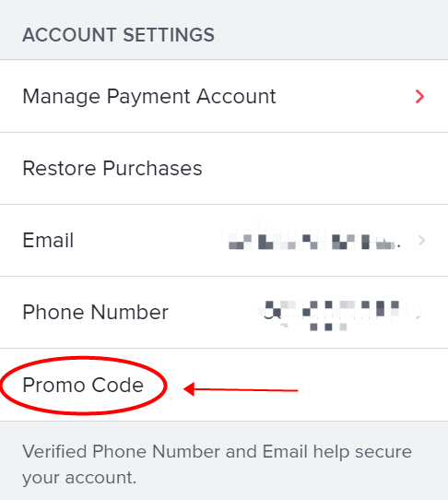Tap the red chevron beside Manage Payment Account
Image resolution: width=448 pixels, height=500 pixels.
(420, 96)
